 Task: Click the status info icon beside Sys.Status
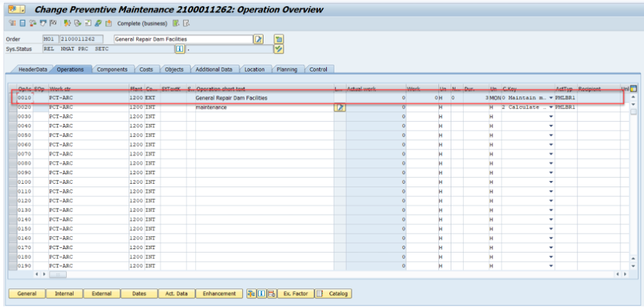coord(180,49)
